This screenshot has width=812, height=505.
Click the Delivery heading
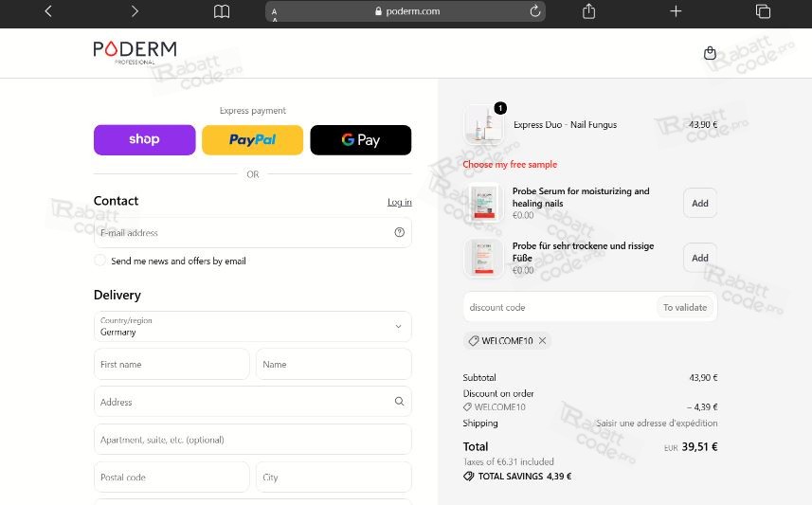(117, 296)
